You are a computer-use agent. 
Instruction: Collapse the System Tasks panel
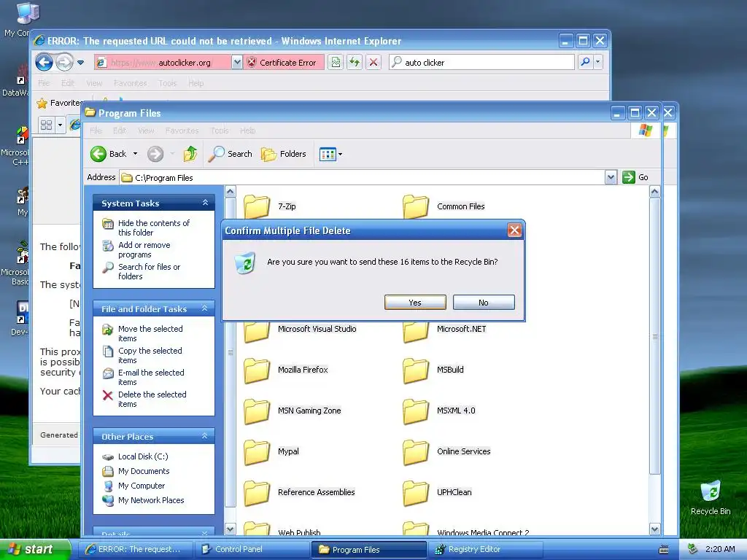point(205,203)
